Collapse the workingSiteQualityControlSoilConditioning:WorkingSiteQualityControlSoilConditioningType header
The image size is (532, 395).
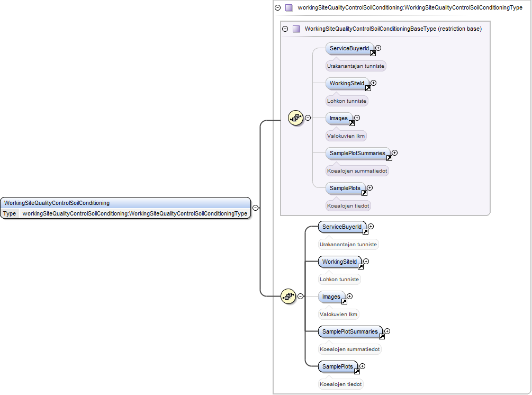tap(278, 7)
